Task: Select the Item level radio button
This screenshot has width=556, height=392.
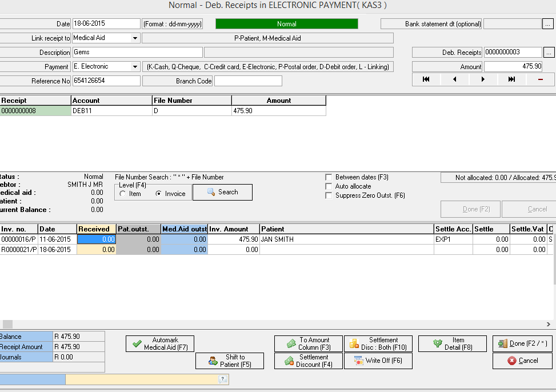Action: click(x=122, y=194)
